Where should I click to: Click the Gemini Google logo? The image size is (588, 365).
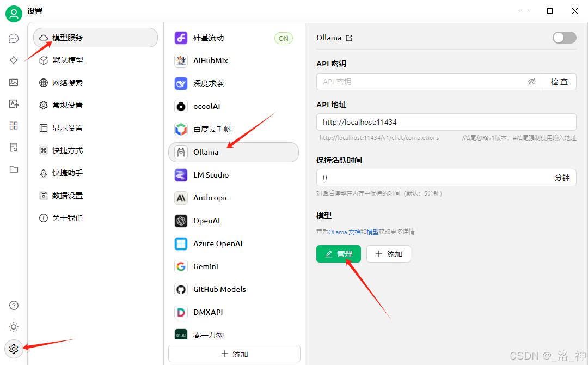(181, 267)
